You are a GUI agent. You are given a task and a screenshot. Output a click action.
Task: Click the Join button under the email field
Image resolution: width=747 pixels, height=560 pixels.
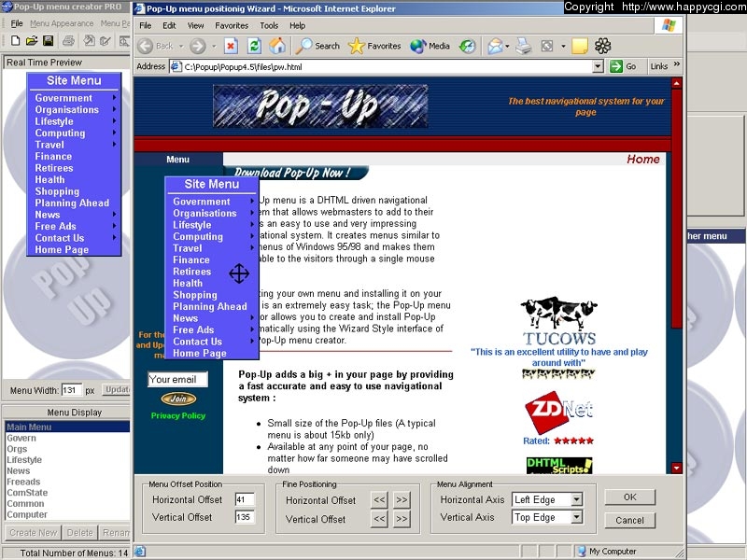coord(178,399)
